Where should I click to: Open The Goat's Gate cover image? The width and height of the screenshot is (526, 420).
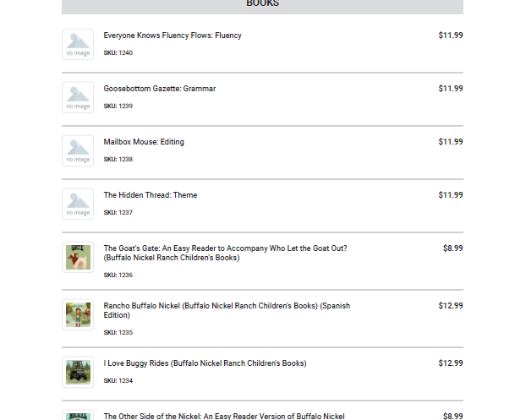tap(78, 257)
